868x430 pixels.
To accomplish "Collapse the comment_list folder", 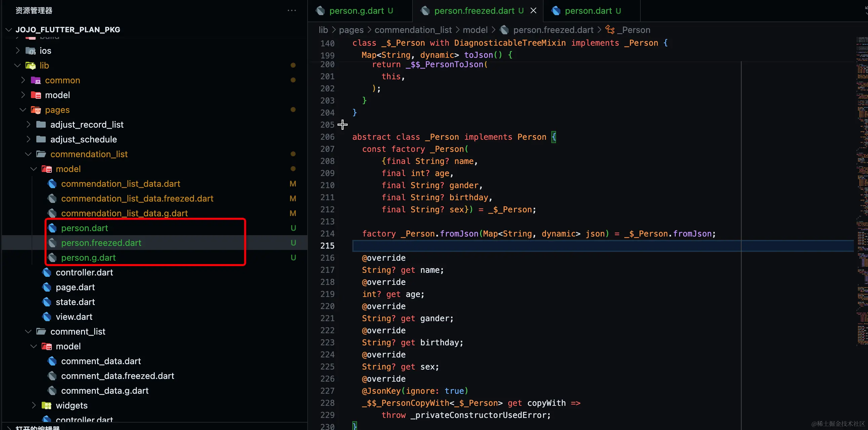I will click(28, 332).
